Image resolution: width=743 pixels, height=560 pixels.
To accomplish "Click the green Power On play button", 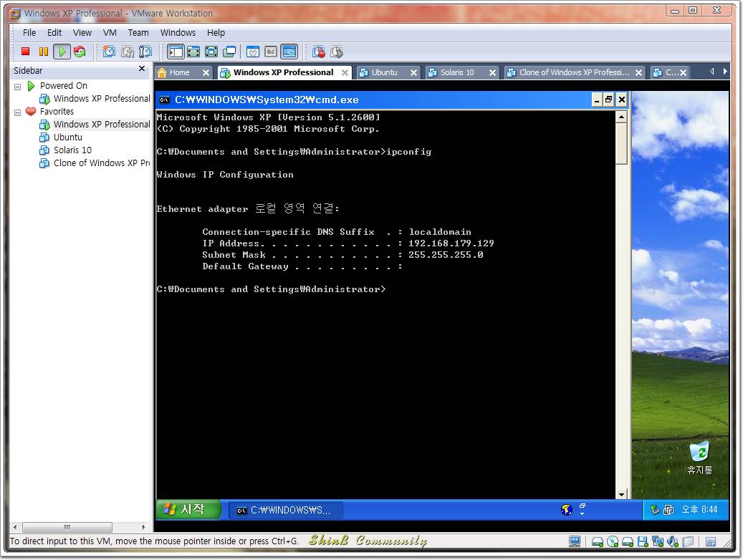I will pos(62,51).
